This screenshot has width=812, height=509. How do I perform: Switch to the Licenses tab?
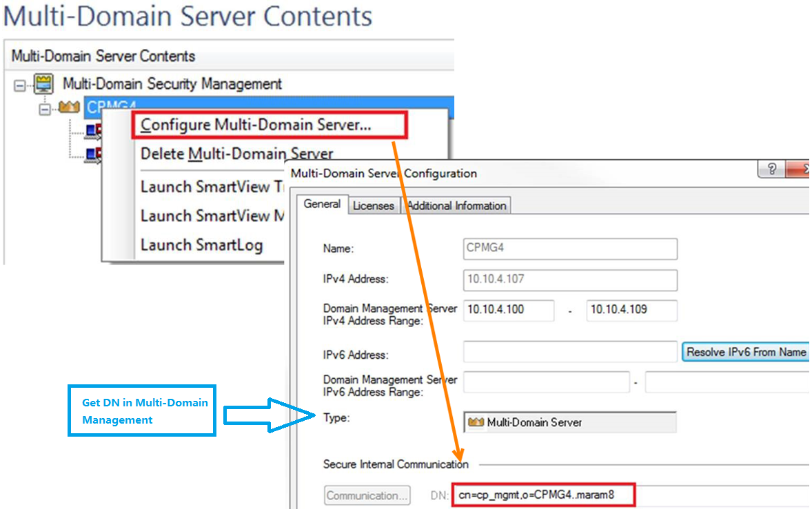[374, 206]
